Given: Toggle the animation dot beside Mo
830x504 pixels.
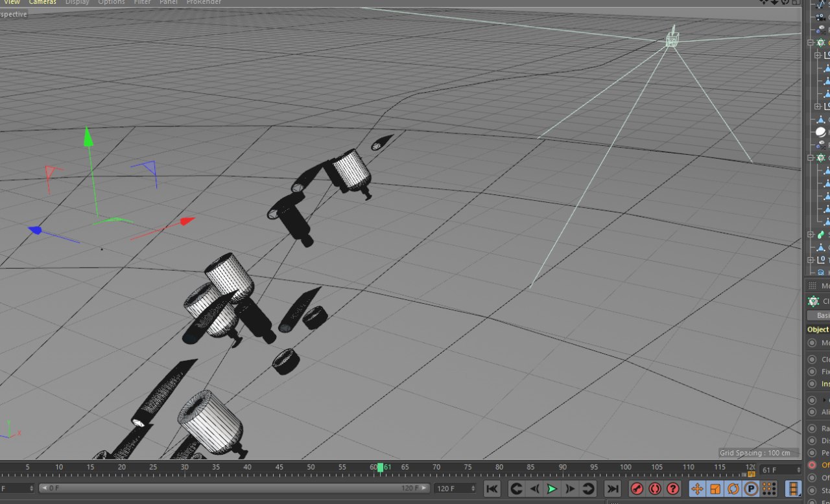Looking at the screenshot, I should (x=812, y=343).
